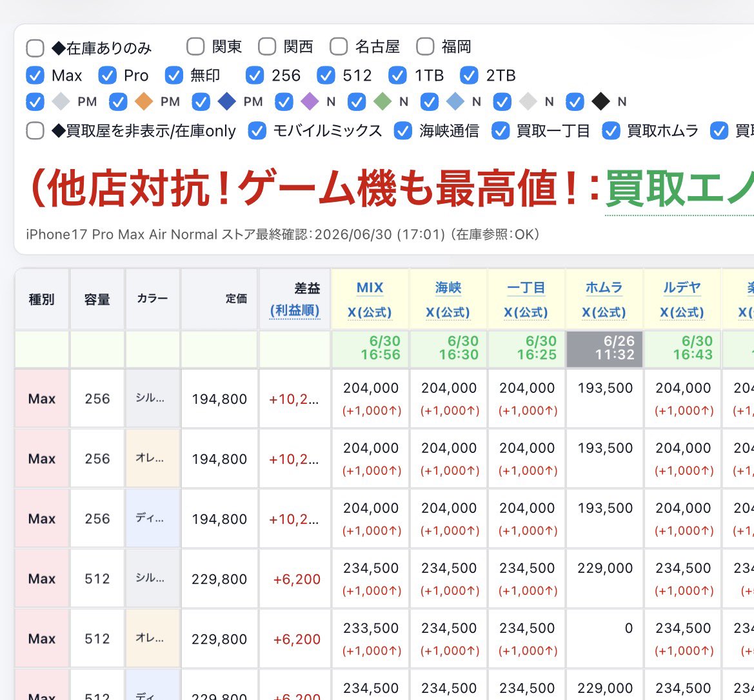This screenshot has height=700, width=754.
Task: Click 定価 229,800 in Max 512 シル row
Action: click(219, 579)
